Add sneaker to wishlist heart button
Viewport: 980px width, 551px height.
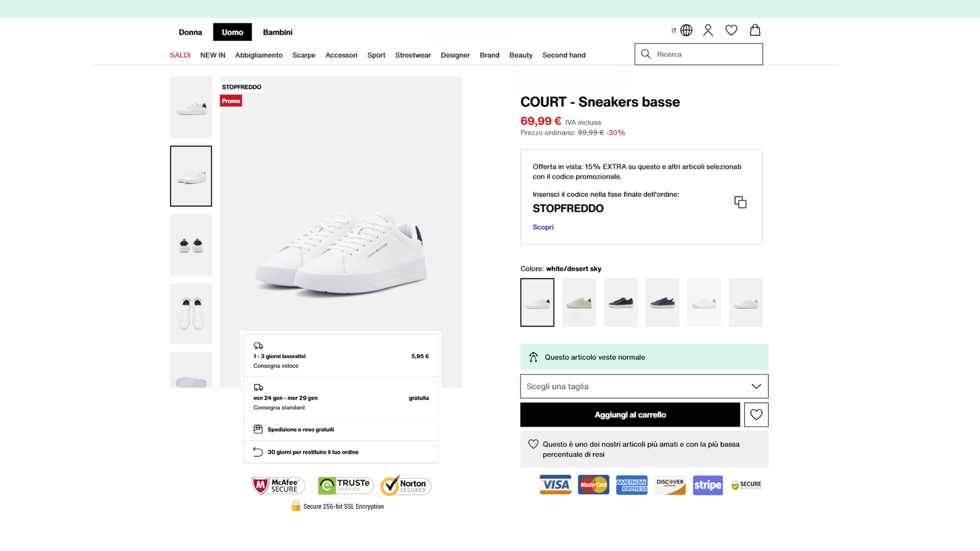756,414
